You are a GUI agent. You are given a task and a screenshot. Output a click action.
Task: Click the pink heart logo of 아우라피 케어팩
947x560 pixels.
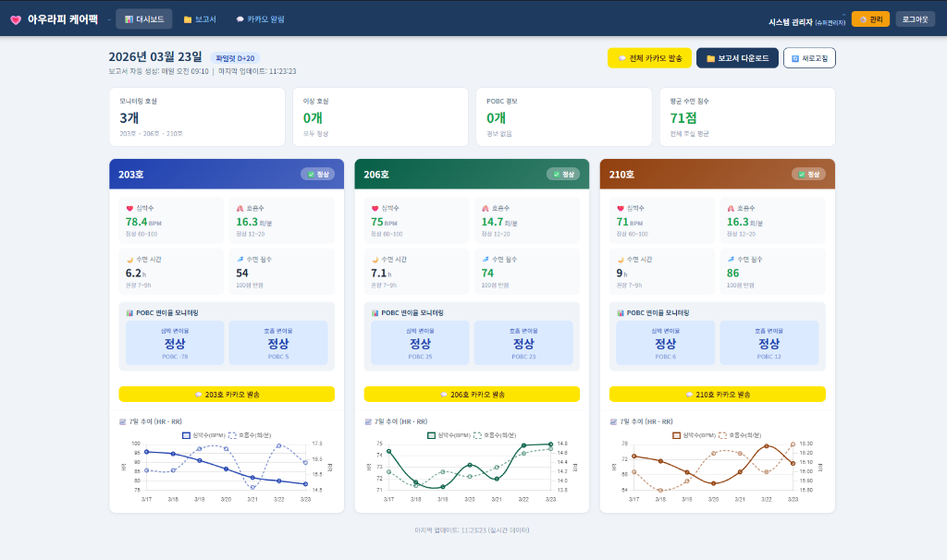[x=15, y=19]
